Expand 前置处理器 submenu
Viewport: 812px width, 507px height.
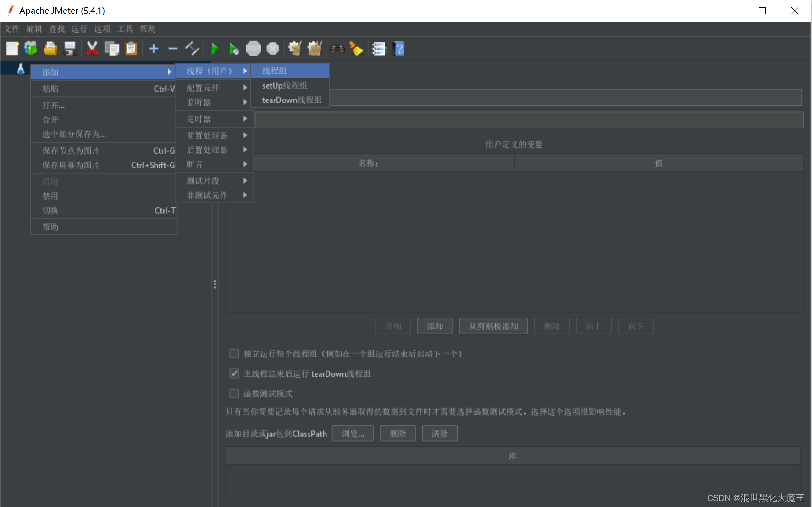pyautogui.click(x=214, y=135)
